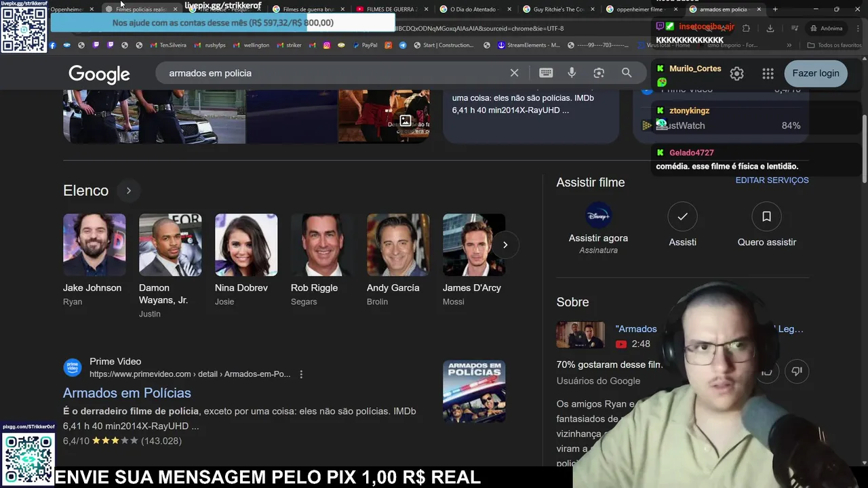Screen dimensions: 868x488
Task: Clear the search box with the X icon
Action: [x=514, y=73]
